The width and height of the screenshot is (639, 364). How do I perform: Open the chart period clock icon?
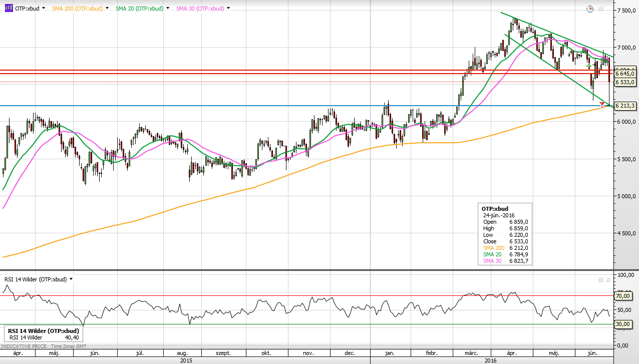point(590,9)
